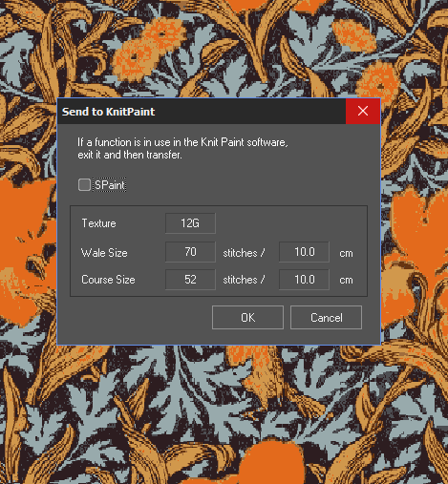Select the Wale Size stitches field showing 70

tap(190, 252)
